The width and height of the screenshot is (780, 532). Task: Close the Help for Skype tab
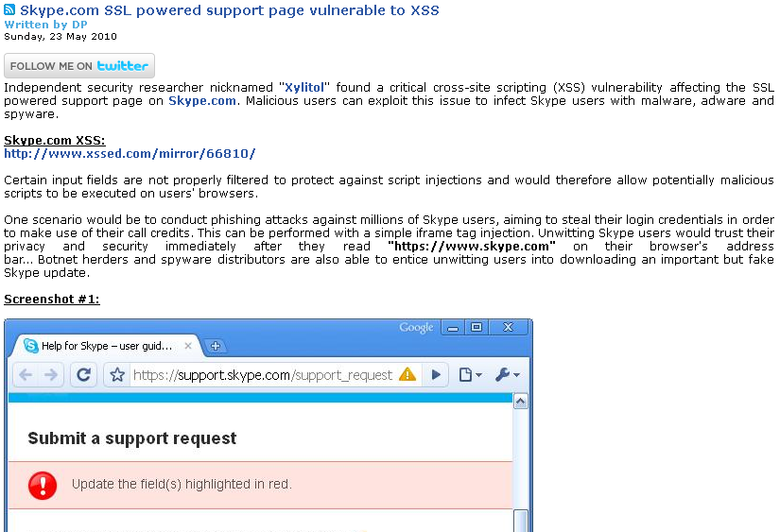coord(188,346)
